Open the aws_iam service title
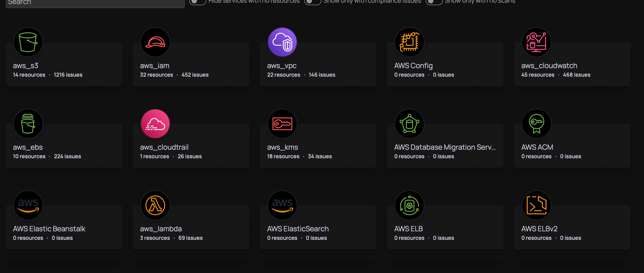 (x=154, y=66)
